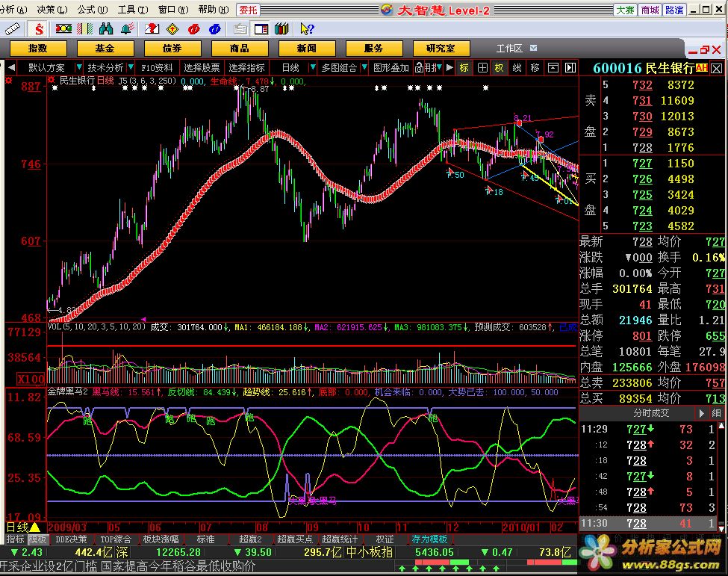
Task: Select the 超赢买点 bottom tab
Action: click(x=295, y=539)
